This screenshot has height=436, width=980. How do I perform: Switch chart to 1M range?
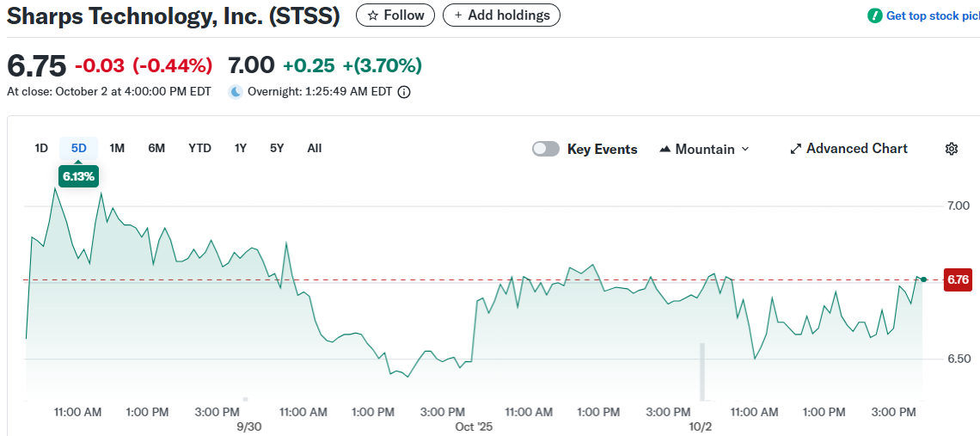(x=117, y=148)
